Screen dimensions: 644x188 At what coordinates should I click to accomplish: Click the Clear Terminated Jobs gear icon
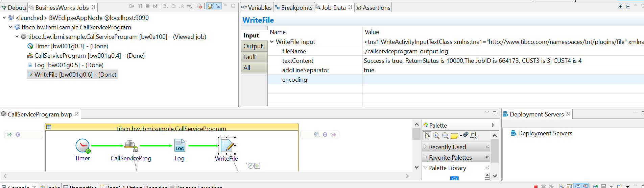(x=199, y=6)
